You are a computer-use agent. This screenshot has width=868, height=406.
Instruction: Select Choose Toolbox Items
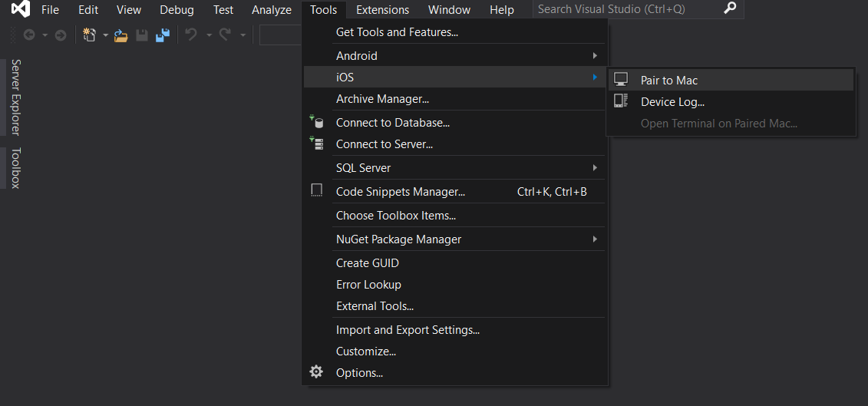454,215
